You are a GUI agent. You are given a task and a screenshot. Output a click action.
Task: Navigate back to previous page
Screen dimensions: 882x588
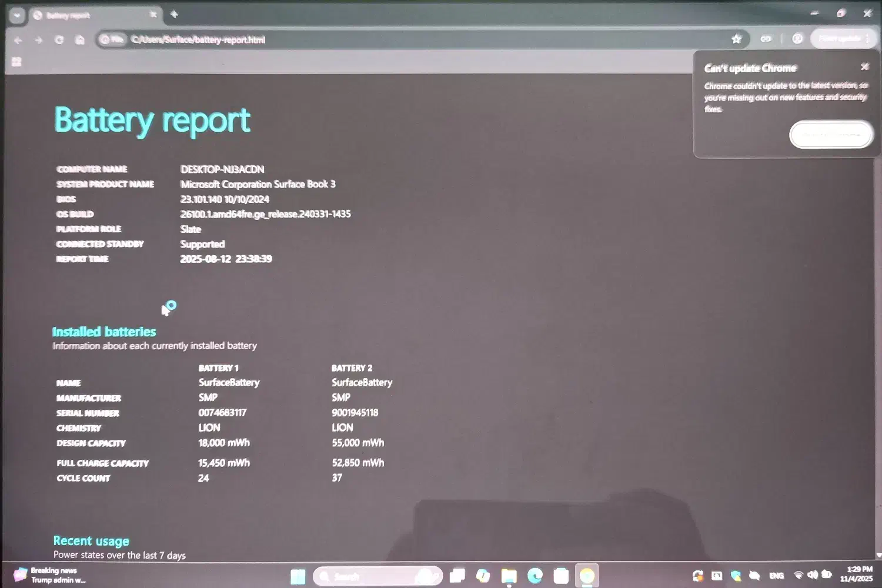tap(18, 40)
